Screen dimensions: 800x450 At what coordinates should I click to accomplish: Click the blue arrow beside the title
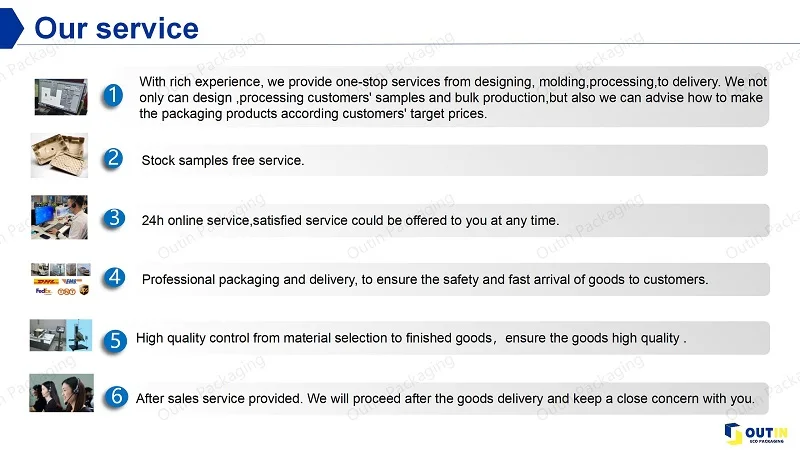[10, 25]
